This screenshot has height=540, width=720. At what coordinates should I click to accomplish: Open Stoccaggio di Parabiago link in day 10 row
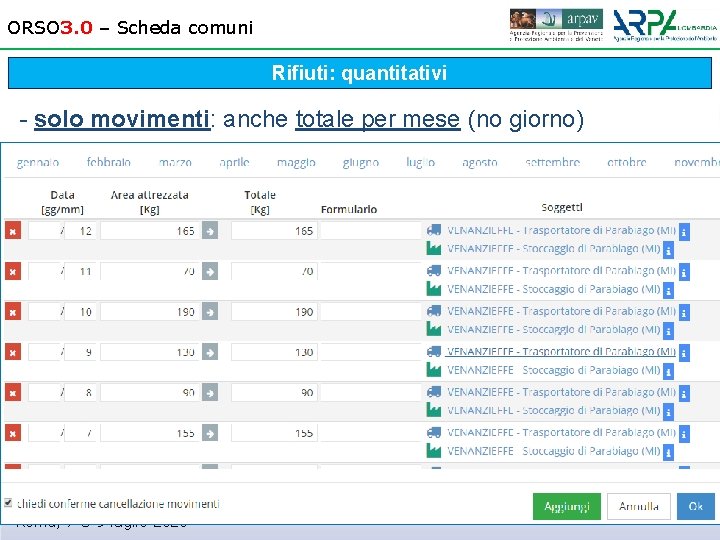(x=554, y=330)
